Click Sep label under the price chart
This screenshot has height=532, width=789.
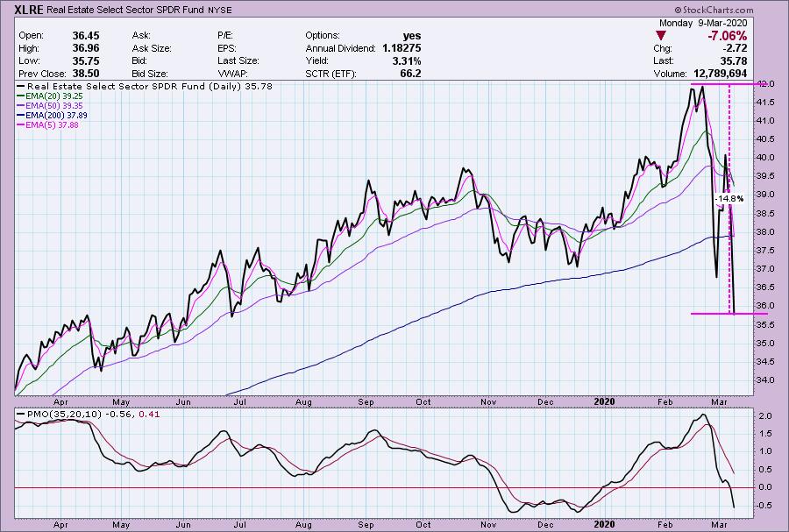tap(366, 401)
